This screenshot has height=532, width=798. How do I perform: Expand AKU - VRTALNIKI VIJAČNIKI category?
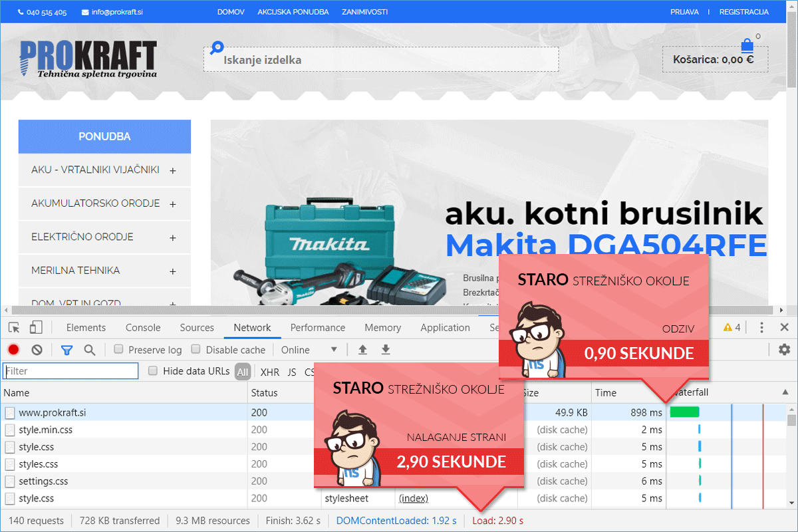[x=173, y=170]
